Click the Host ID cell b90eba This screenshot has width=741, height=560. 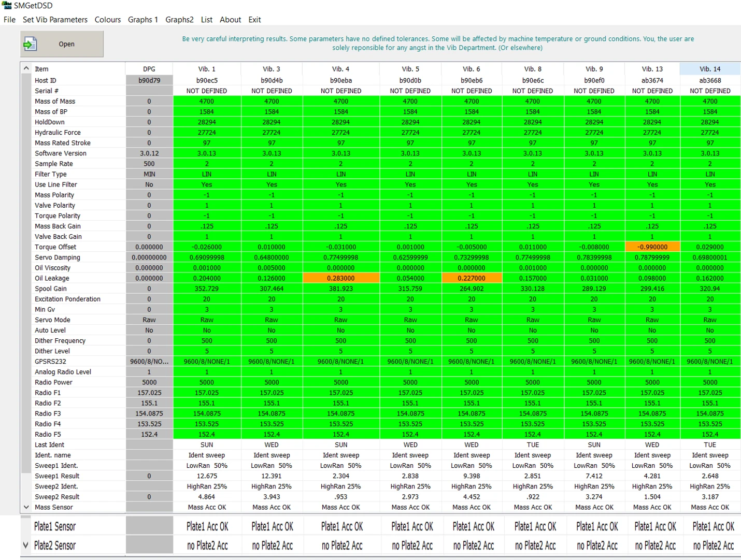click(341, 80)
